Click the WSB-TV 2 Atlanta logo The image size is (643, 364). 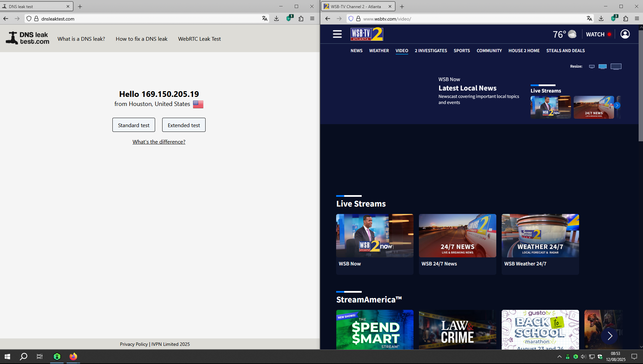coord(367,34)
